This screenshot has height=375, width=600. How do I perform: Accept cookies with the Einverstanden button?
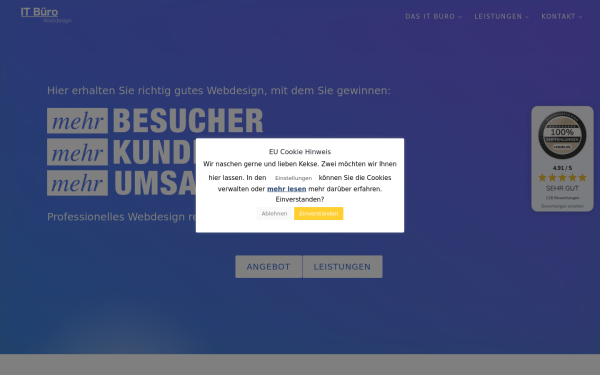tap(318, 214)
